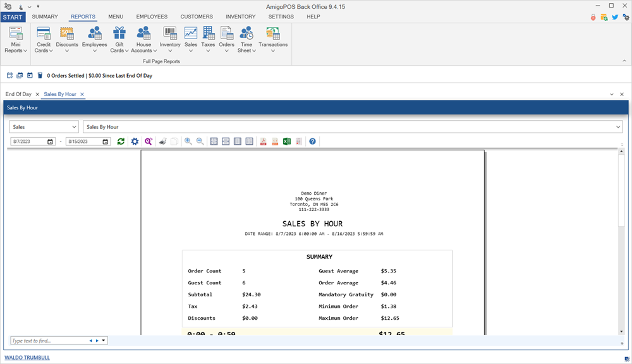Click the orange sync icon in title area

(604, 17)
